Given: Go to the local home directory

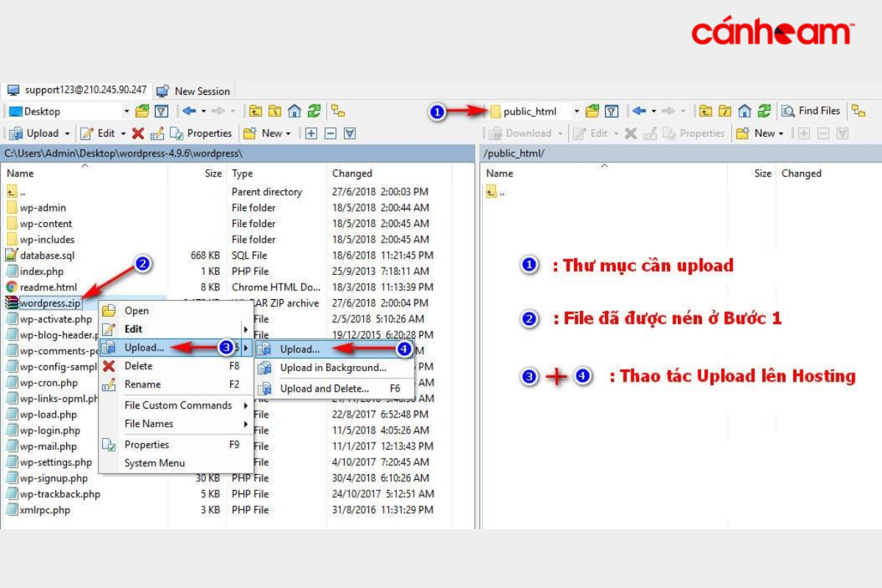Looking at the screenshot, I should pyautogui.click(x=294, y=111).
